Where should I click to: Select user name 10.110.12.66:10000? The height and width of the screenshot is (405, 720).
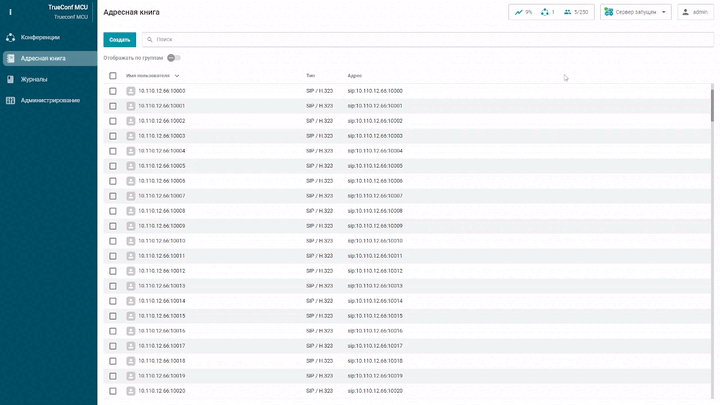(162, 91)
